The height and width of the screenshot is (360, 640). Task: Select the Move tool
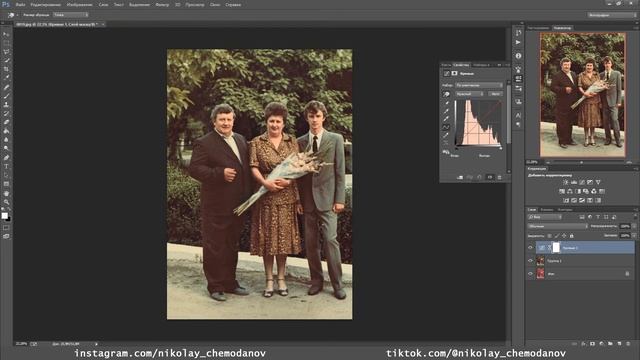coord(6,34)
